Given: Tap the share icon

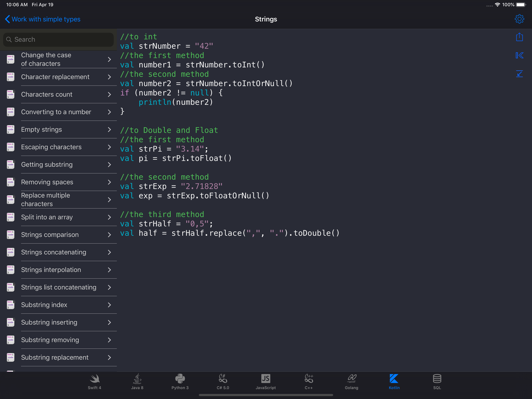Looking at the screenshot, I should tap(519, 37).
